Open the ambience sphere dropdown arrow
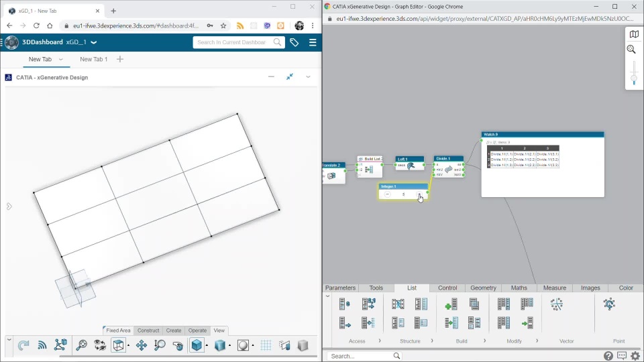Screen dimensions: 644x362 pos(253,346)
